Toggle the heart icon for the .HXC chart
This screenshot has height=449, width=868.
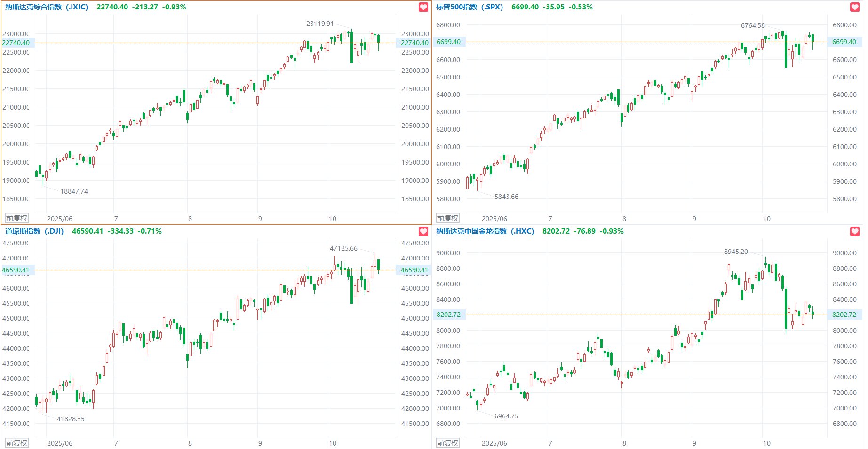click(x=855, y=231)
